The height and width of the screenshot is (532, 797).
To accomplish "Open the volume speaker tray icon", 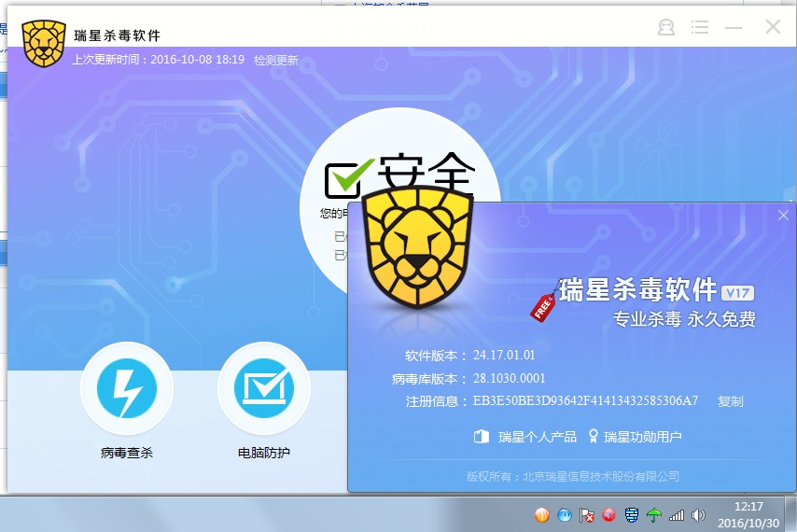I will pos(699,516).
